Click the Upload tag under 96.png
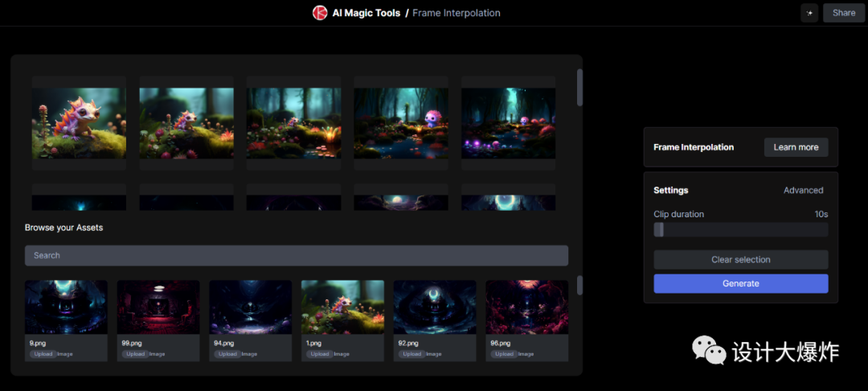Screen dimensions: 868x391 (504, 354)
